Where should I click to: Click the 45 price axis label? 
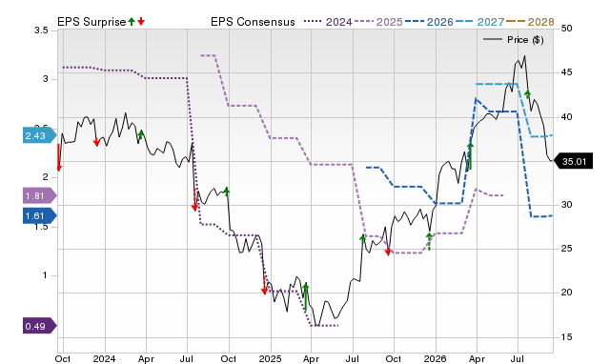point(567,72)
